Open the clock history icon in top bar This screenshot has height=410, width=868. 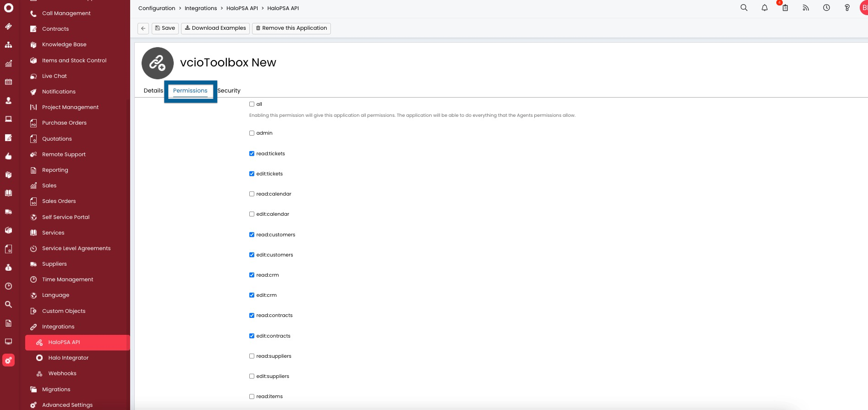(826, 8)
